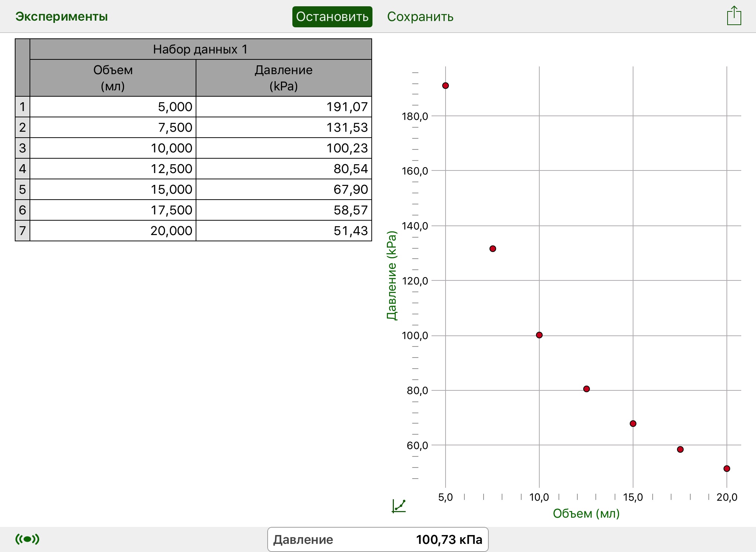
Task: Tap the graph point at 15 ml, 68 kPa
Action: click(x=633, y=424)
